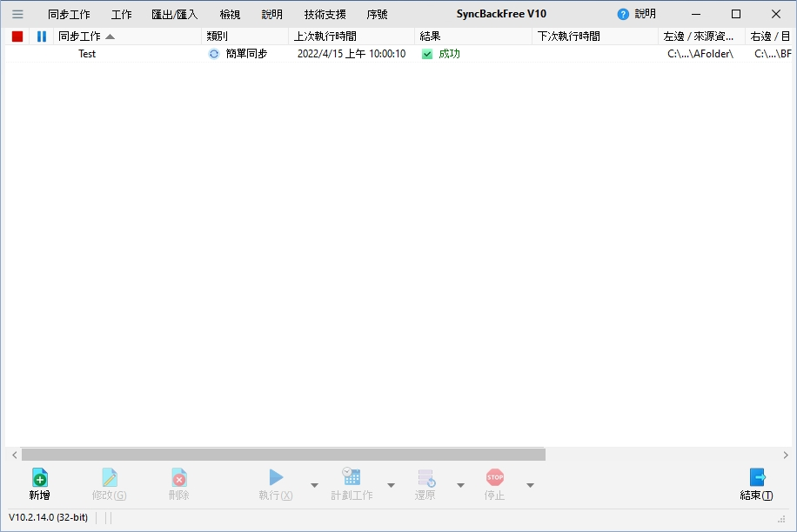Click the 說明 help link beside question mark
The height and width of the screenshot is (532, 797).
646,14
